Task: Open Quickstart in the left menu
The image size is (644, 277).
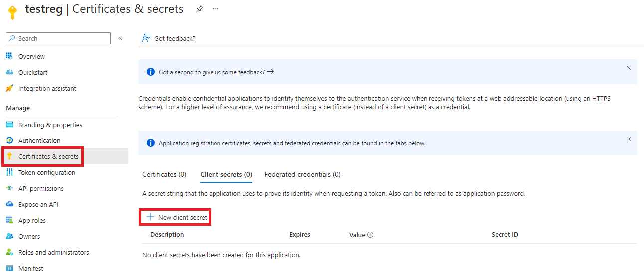Action: [33, 72]
